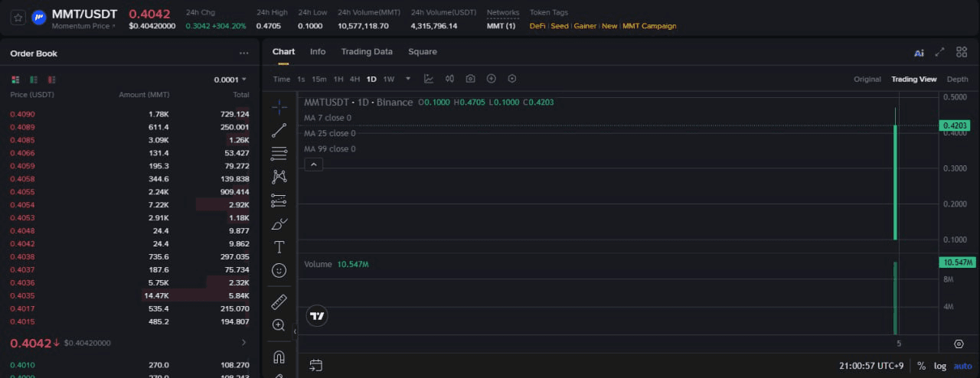Select the zoom in tool

279,325
